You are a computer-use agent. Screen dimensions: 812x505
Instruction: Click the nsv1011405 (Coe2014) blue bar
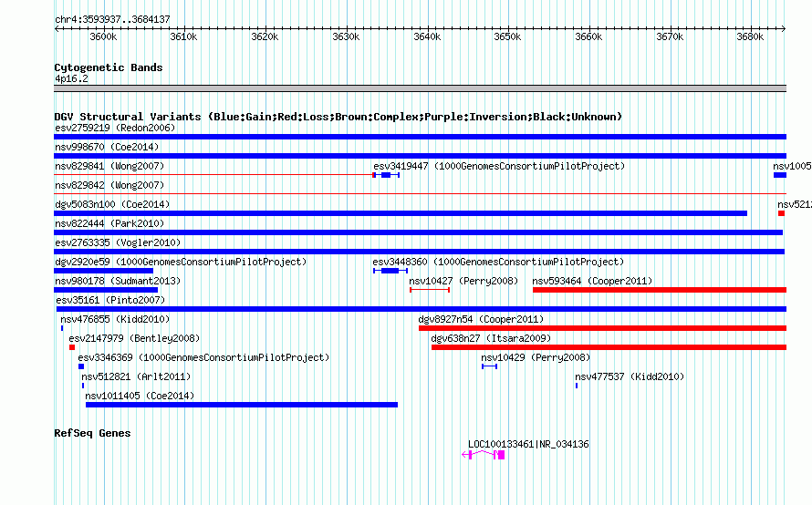point(242,405)
